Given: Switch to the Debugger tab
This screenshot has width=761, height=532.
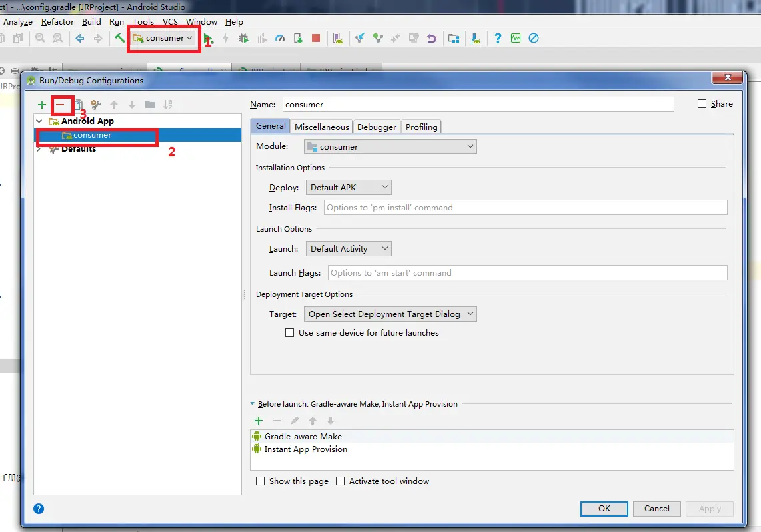Looking at the screenshot, I should (377, 127).
